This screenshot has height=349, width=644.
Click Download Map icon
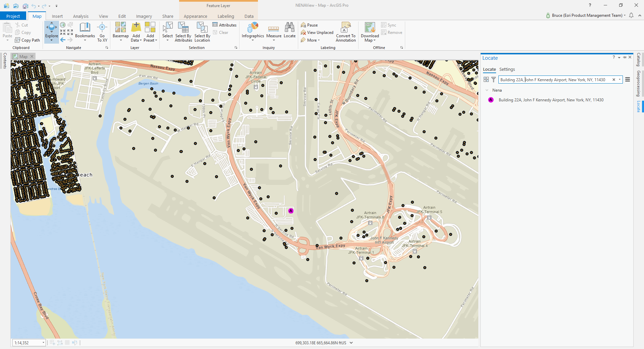pyautogui.click(x=370, y=27)
